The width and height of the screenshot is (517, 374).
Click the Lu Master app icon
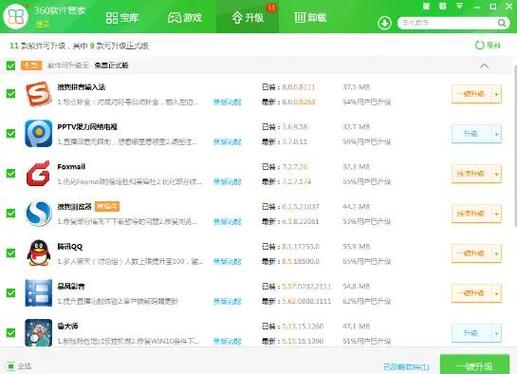click(39, 333)
